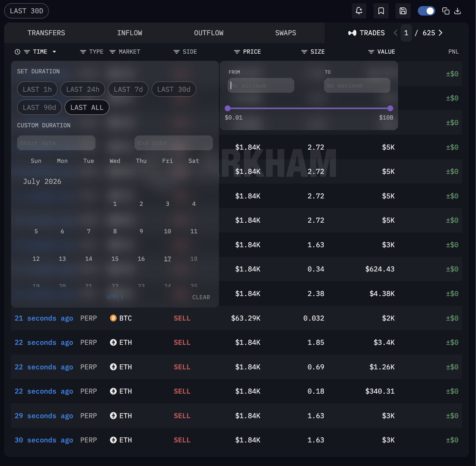Click the right slider handle at $10B
This screenshot has width=476, height=466.
390,108
